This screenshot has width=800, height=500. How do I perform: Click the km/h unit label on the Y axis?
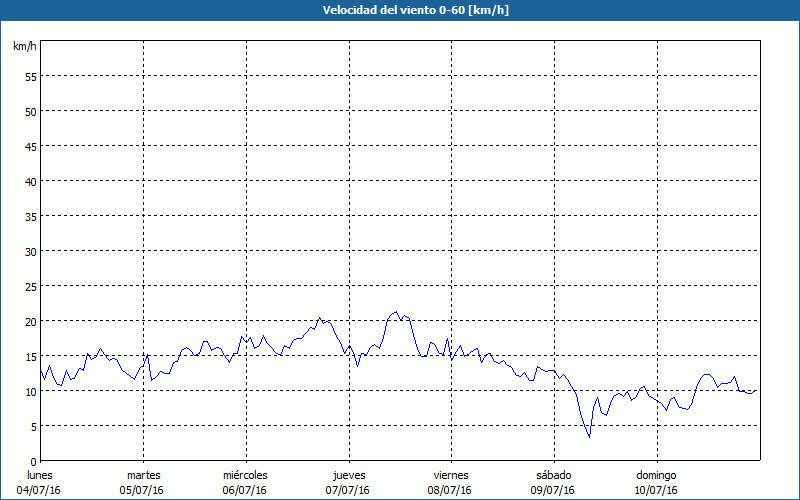pyautogui.click(x=24, y=47)
